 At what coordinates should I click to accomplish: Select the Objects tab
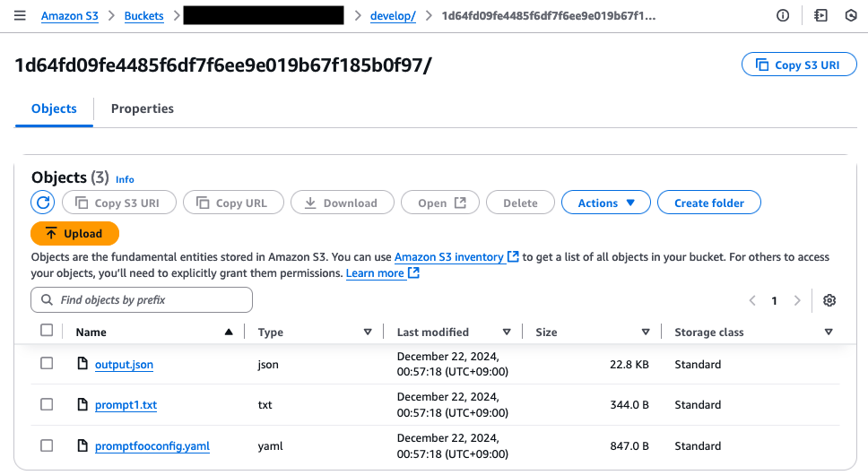click(54, 108)
